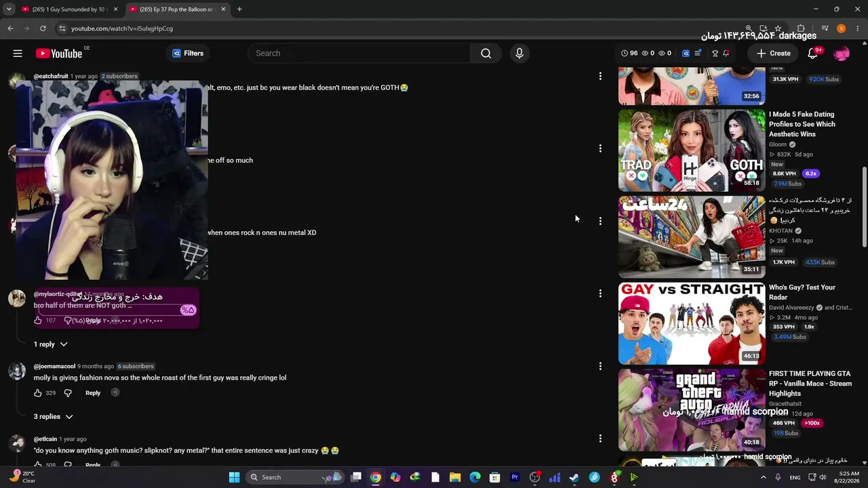Image resolution: width=868 pixels, height=488 pixels.
Task: Open the zoom magnifier in address bar
Action: 749,28
